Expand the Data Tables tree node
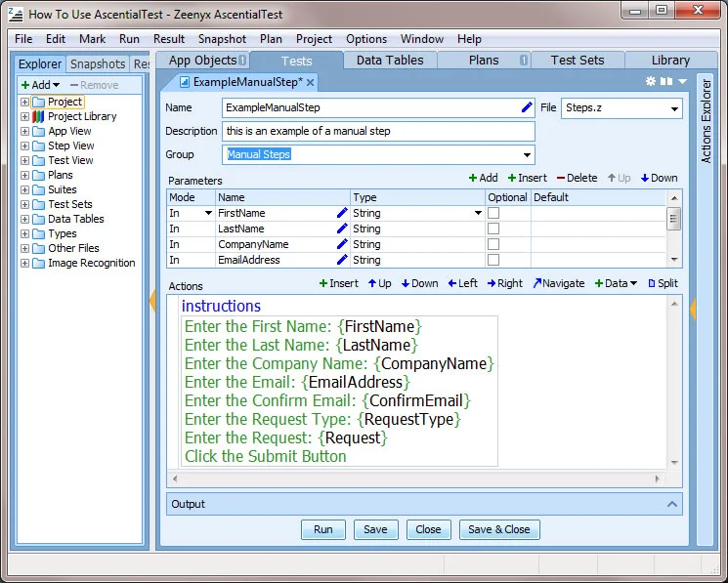The image size is (728, 583). 25,219
